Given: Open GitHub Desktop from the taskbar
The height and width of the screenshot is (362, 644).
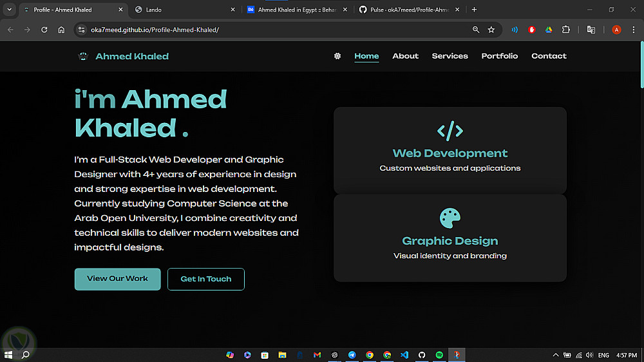Looking at the screenshot, I should (422, 355).
